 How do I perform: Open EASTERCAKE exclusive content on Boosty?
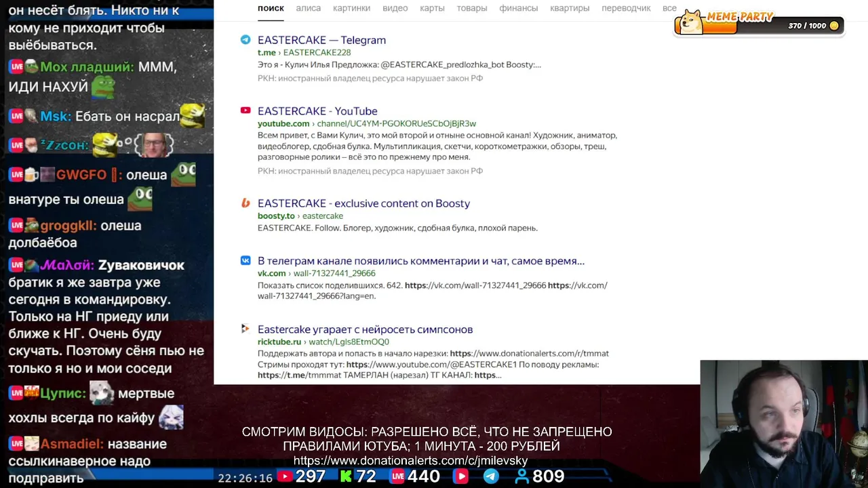(x=363, y=203)
